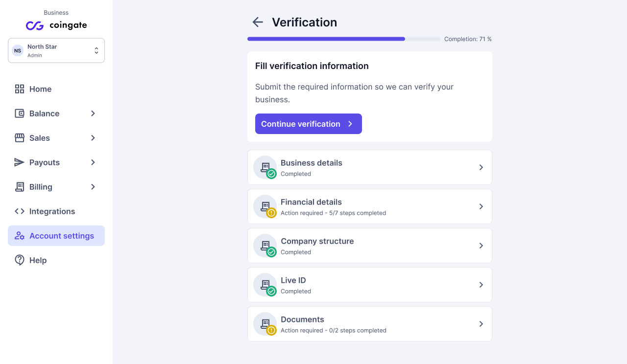Click the Financial details warning status icon
Image resolution: width=627 pixels, height=364 pixels.
(271, 213)
